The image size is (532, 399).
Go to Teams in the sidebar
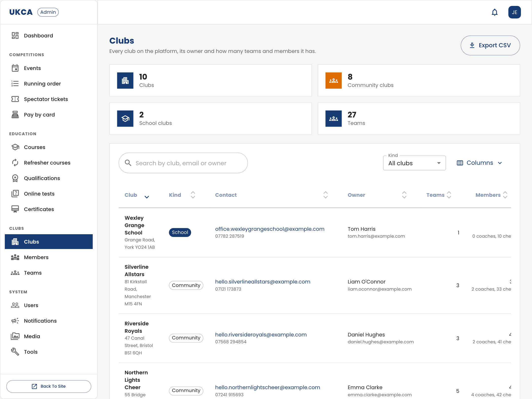[x=49, y=273]
